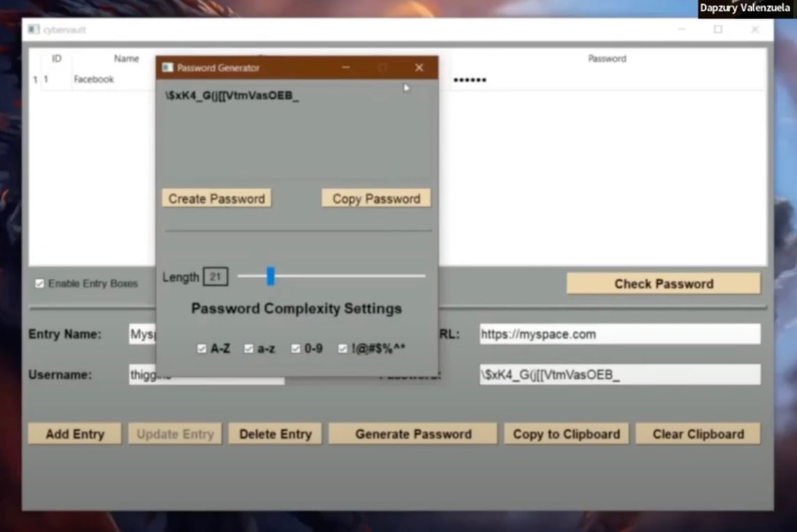Click the Length value box
797x532 pixels.
pyautogui.click(x=215, y=277)
